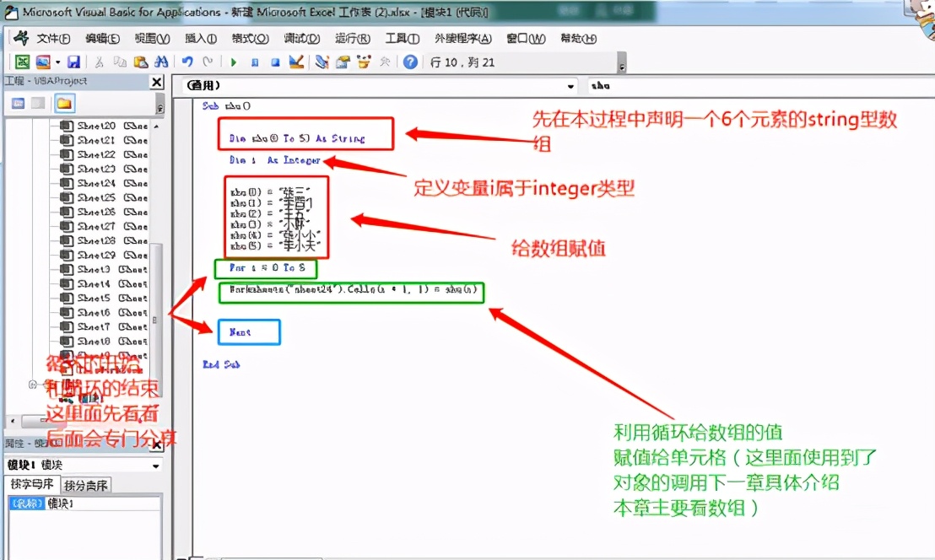This screenshot has height=560, width=935.
Task: Switch to the 按字母序 tab
Action: [x=32, y=484]
